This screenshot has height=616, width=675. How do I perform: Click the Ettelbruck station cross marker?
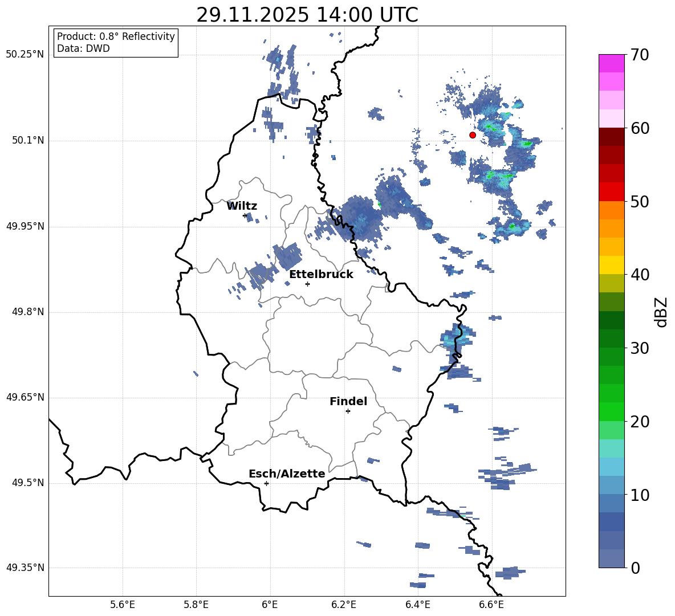click(307, 284)
